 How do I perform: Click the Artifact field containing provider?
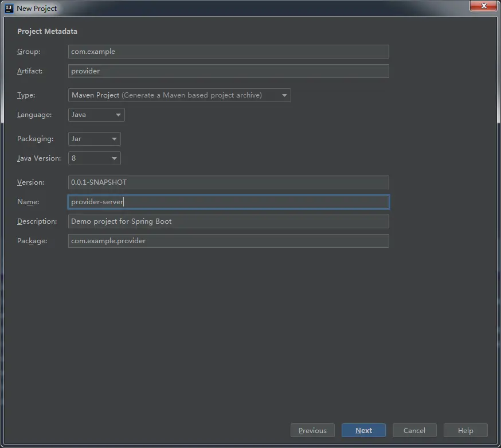229,71
